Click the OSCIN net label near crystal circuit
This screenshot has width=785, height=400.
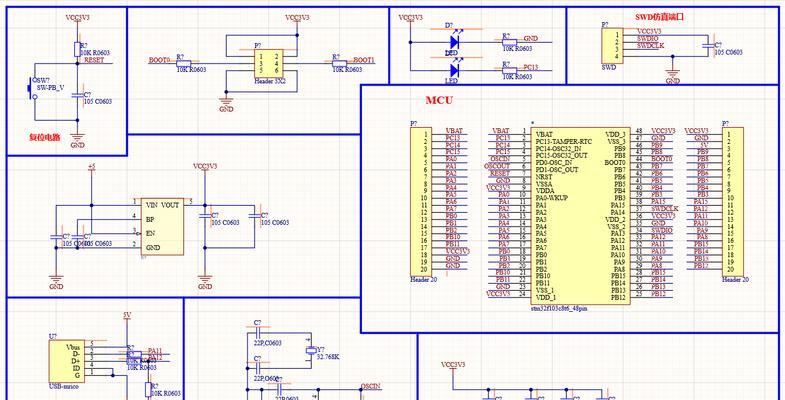[x=371, y=386]
